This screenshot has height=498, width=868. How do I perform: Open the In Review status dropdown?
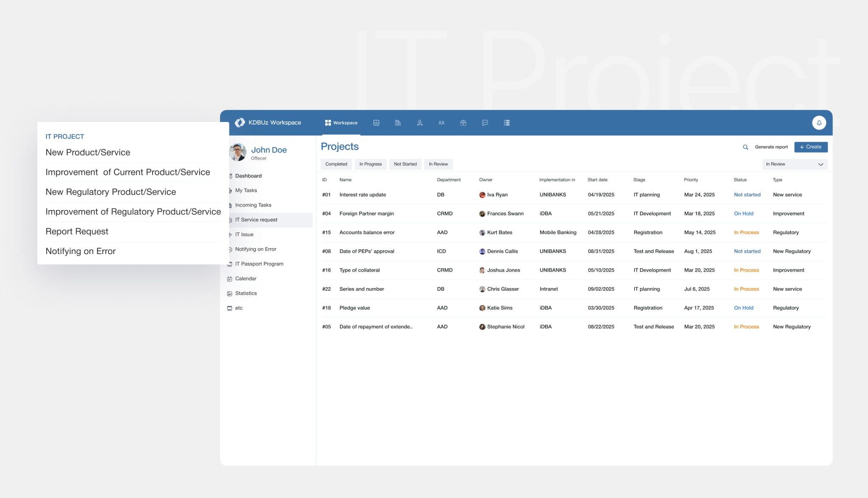coord(795,164)
